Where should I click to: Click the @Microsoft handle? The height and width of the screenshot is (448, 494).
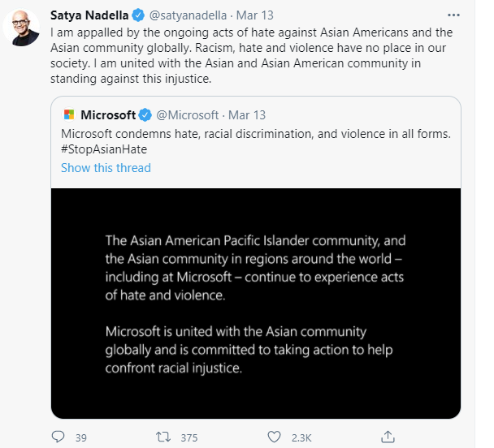[x=188, y=114]
